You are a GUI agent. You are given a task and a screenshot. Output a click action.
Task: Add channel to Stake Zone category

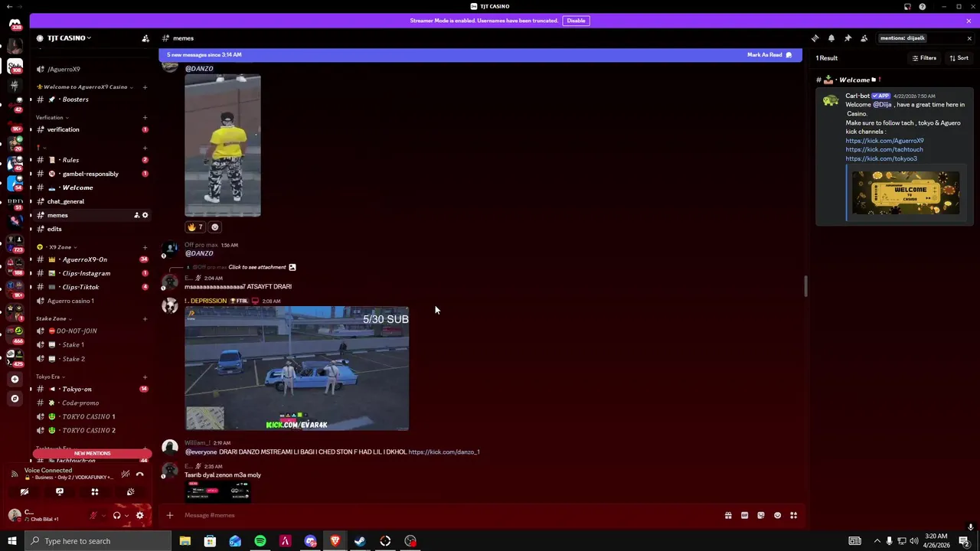pos(145,318)
